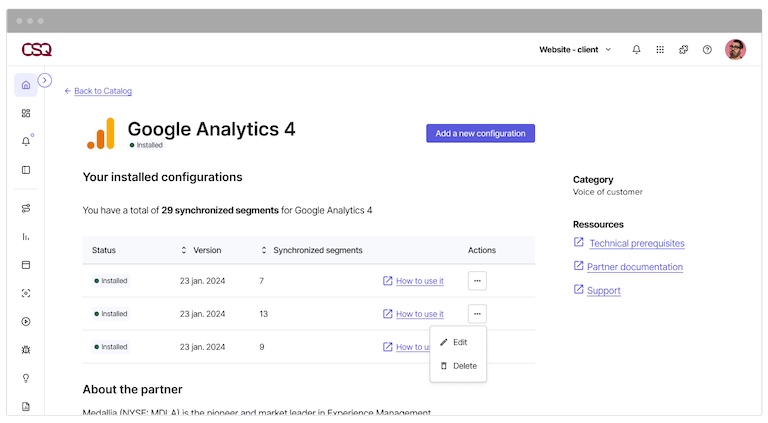Open the journey analysis icon in sidebar
The width and height of the screenshot is (768, 423).
26,208
